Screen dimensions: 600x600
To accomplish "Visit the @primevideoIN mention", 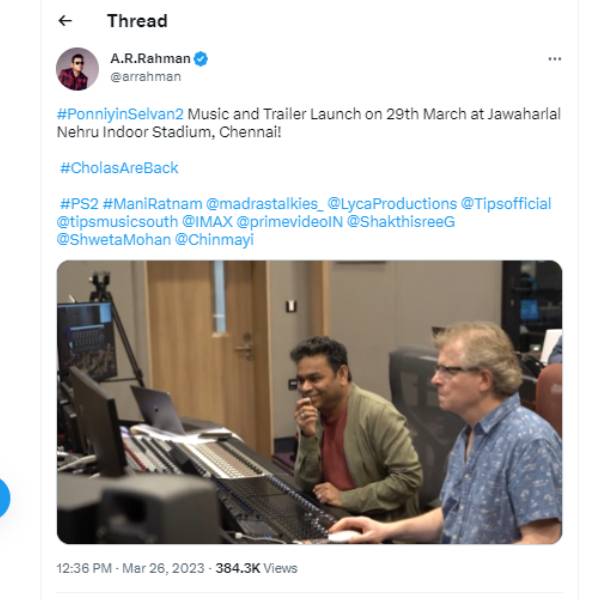I will (290, 222).
